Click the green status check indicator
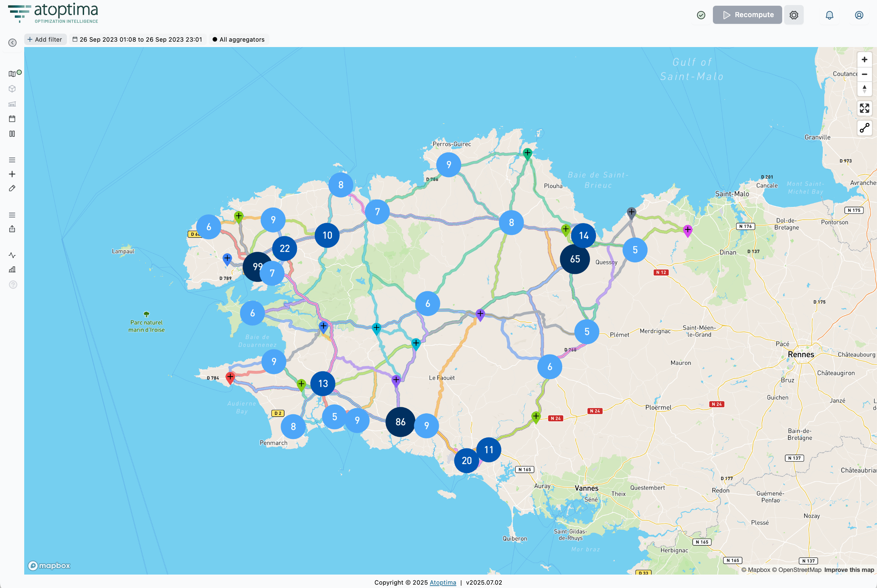This screenshot has width=877, height=588. tap(701, 15)
